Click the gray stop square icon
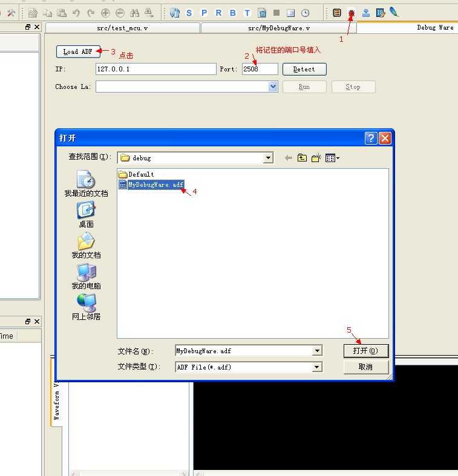Image resolution: width=458 pixels, height=476 pixels. [x=276, y=13]
